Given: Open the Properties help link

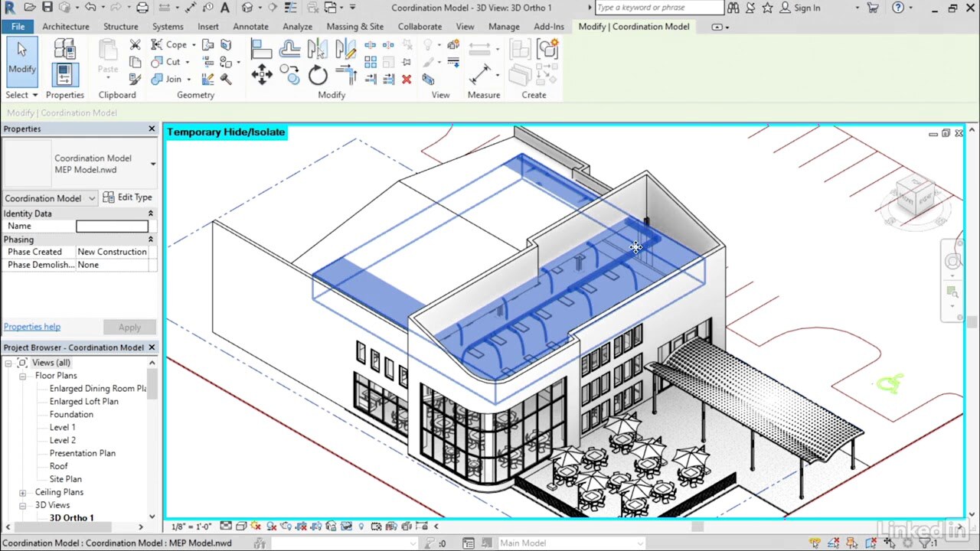Looking at the screenshot, I should coord(31,326).
